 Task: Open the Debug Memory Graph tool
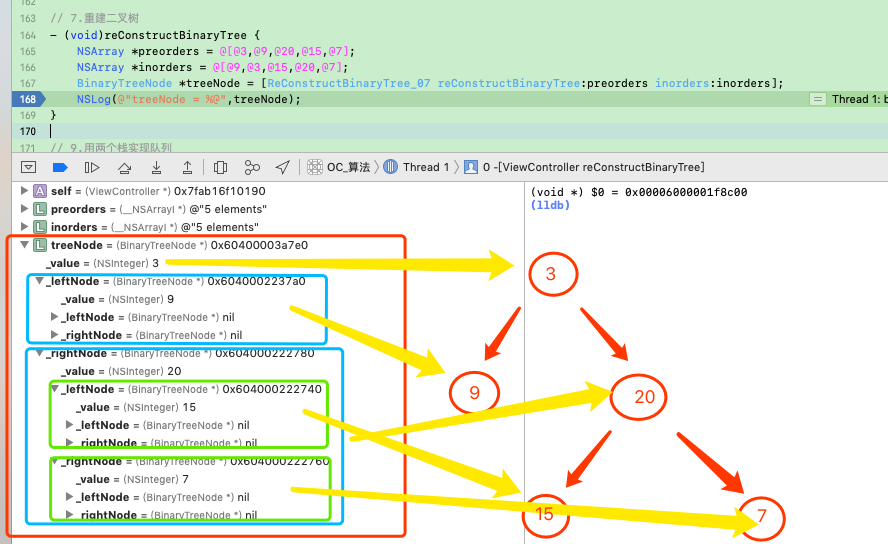(x=252, y=167)
